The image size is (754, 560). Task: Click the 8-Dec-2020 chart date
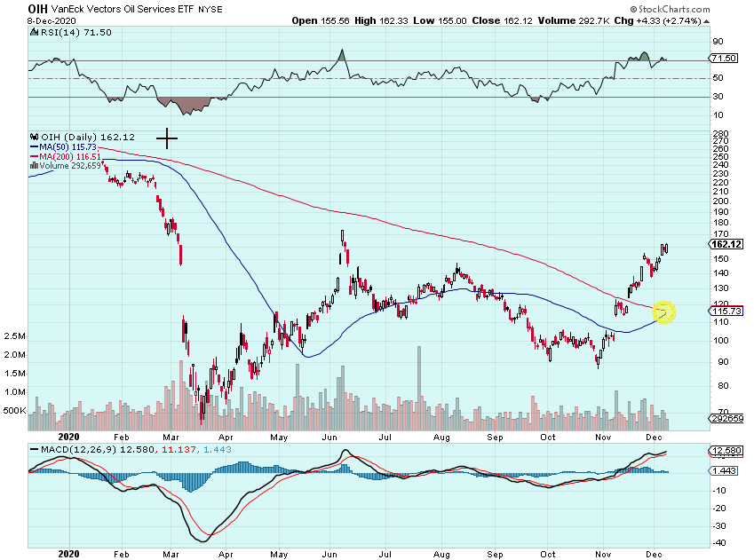point(52,21)
